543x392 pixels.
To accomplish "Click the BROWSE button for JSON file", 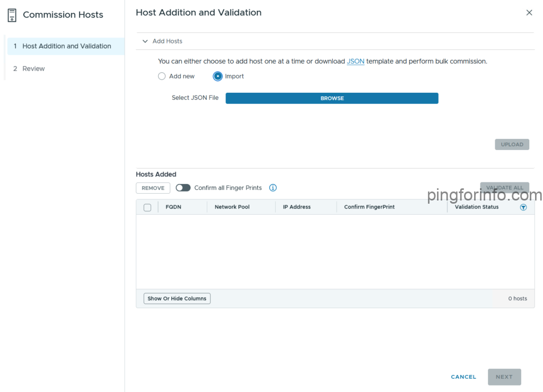I will pos(332,98).
